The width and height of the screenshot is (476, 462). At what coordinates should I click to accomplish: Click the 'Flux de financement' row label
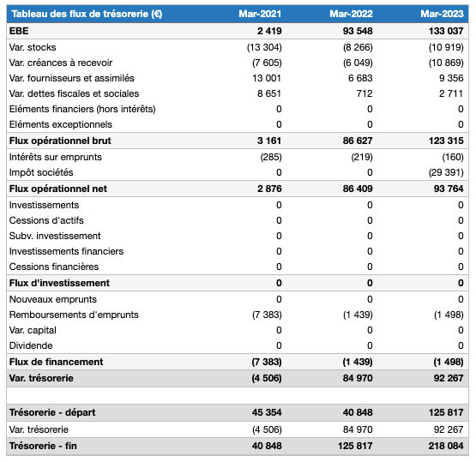(56, 362)
